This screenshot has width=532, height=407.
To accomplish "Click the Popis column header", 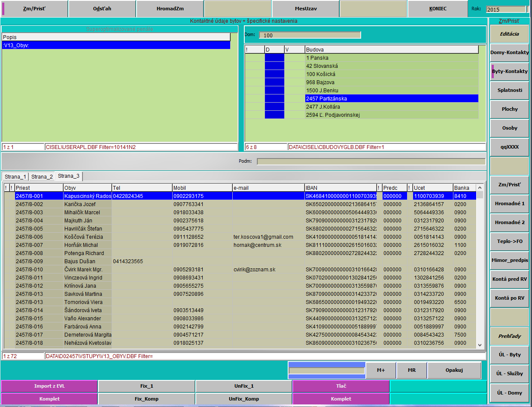I will tap(116, 37).
